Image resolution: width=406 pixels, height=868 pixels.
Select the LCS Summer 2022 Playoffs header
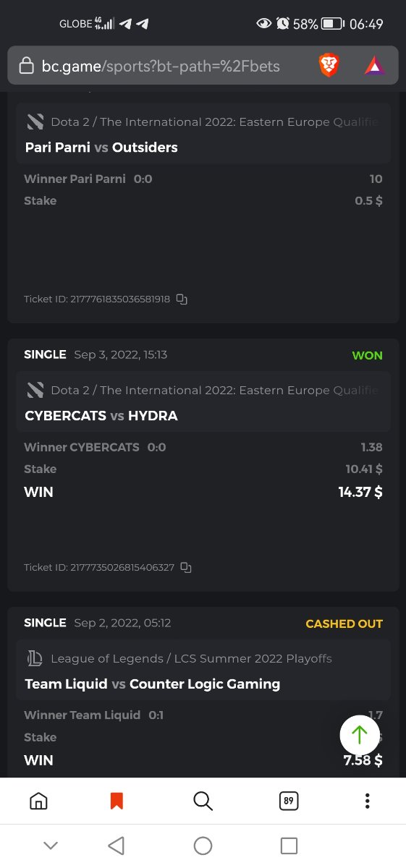tap(191, 658)
